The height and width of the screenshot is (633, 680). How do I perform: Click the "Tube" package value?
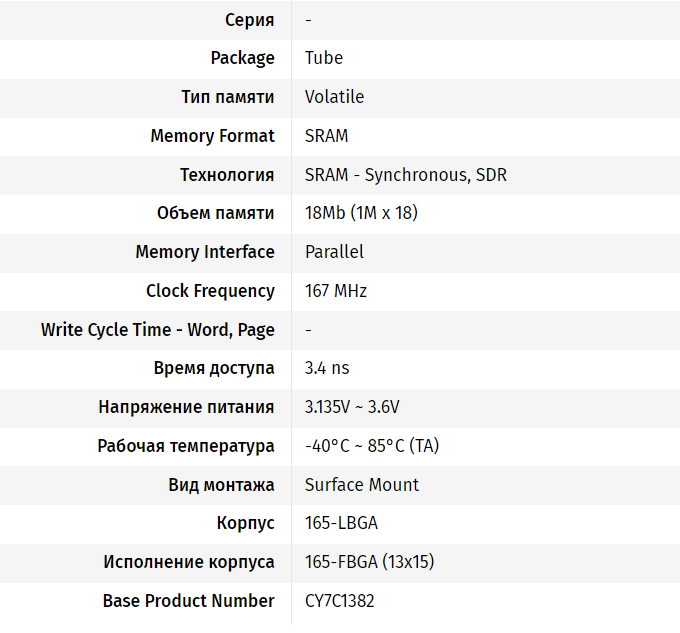pos(324,58)
